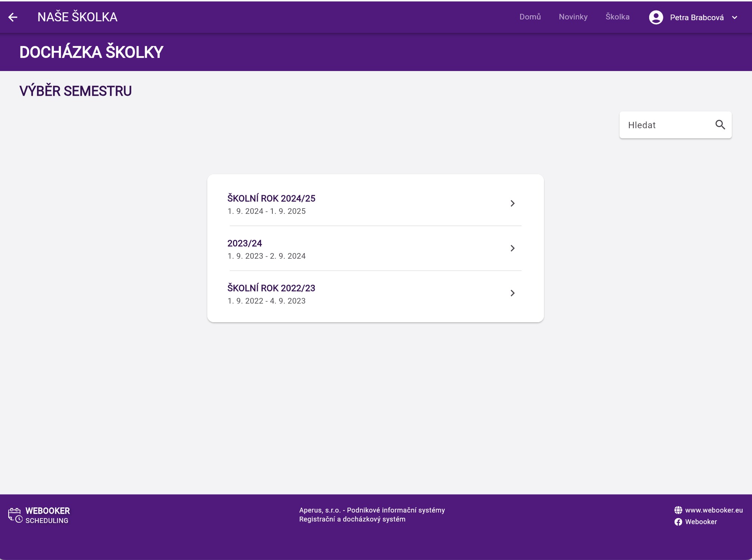Open www.webooker.eu link
Viewport: 752px width, 560px height.
pos(714,510)
